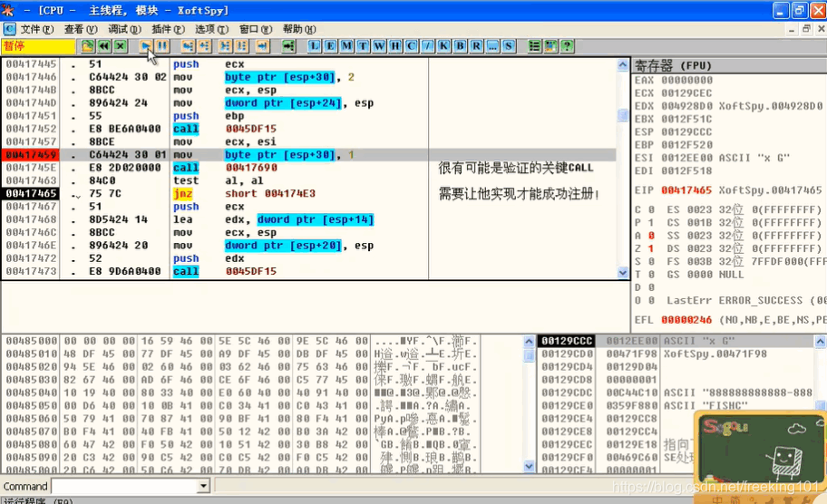Show Threads window (T button)

tap(363, 46)
